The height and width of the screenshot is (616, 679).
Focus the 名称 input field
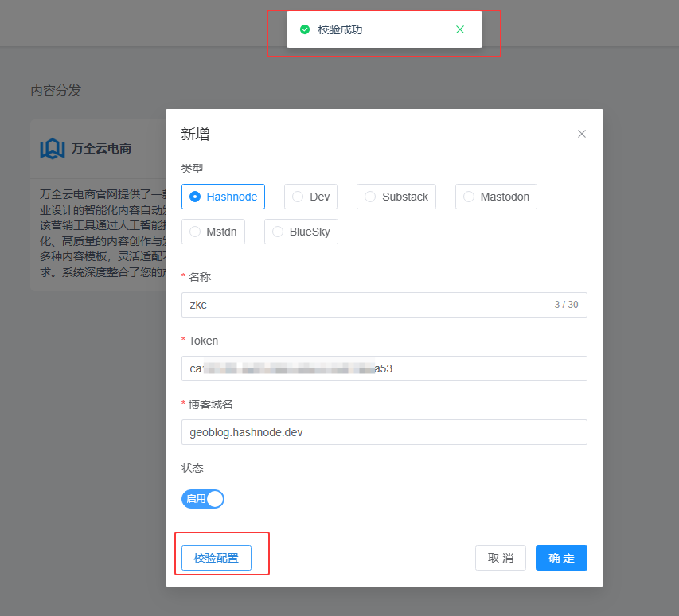(x=366, y=305)
